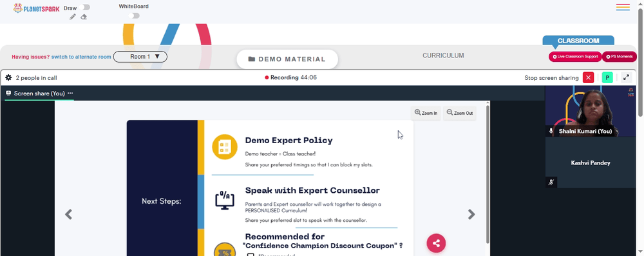
Task: Select the pencil draw tool
Action: click(73, 17)
